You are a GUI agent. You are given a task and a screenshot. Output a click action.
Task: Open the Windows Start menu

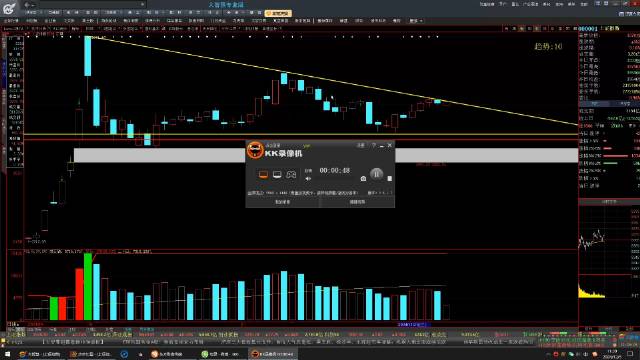tap(7, 354)
